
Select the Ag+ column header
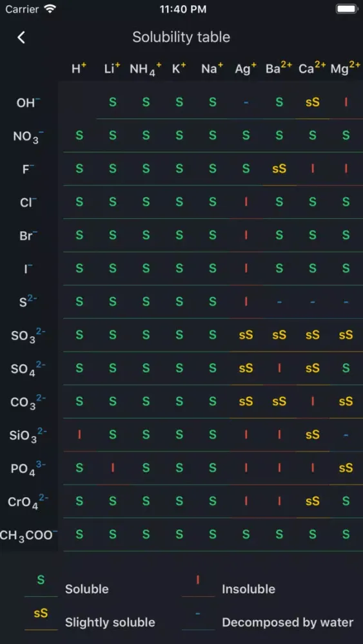click(246, 69)
